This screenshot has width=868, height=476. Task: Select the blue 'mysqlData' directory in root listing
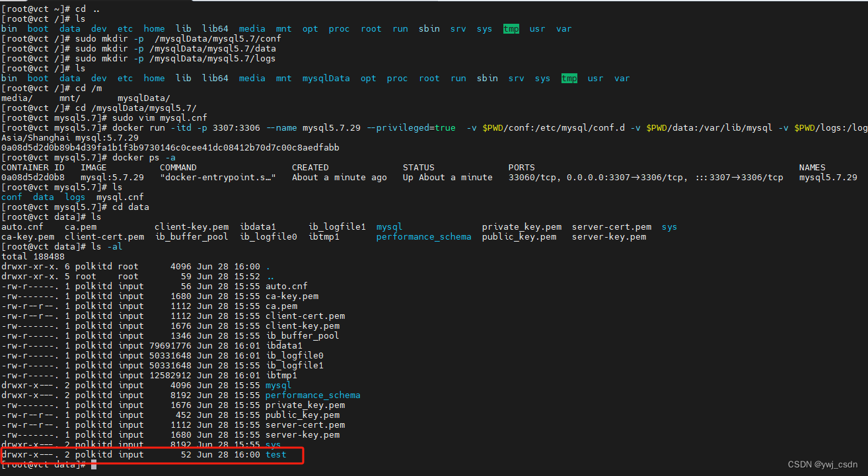[326, 79]
